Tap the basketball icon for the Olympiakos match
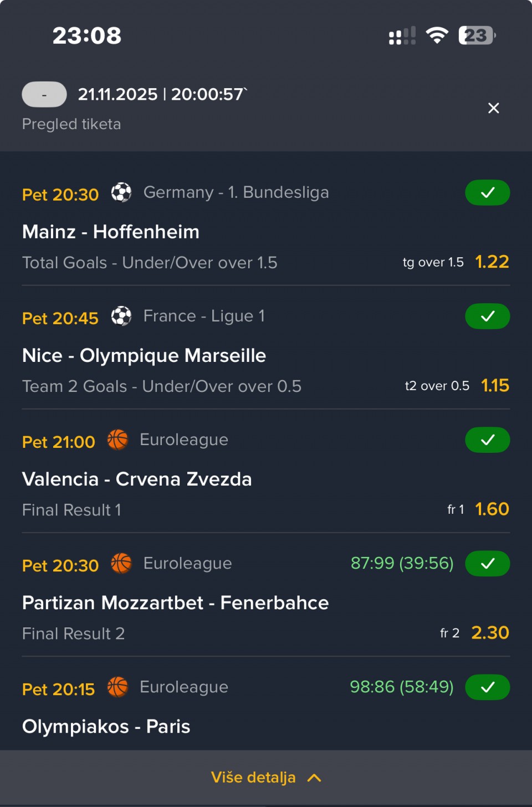 pyautogui.click(x=117, y=687)
